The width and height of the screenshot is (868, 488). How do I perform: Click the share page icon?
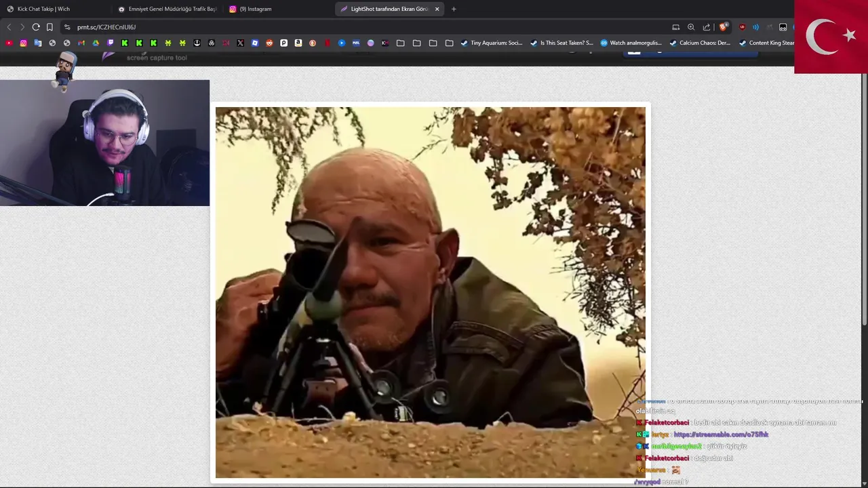[x=707, y=27]
